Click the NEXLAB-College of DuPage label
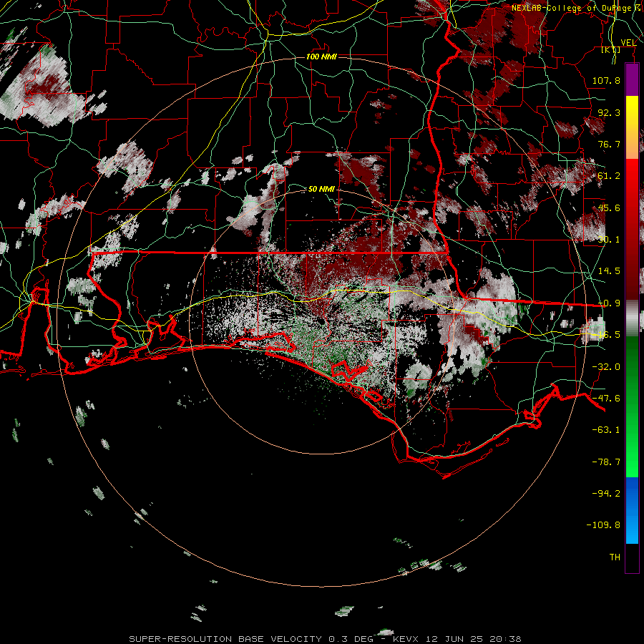 click(x=577, y=8)
